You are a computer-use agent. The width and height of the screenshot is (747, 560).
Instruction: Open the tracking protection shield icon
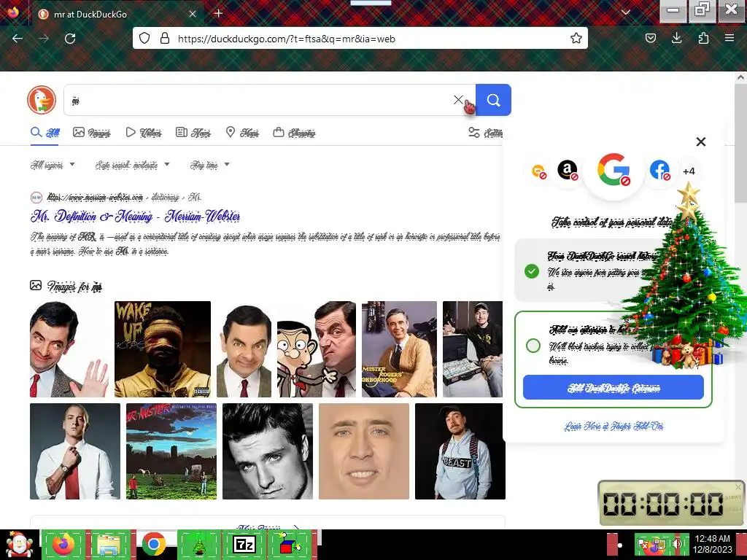click(144, 38)
